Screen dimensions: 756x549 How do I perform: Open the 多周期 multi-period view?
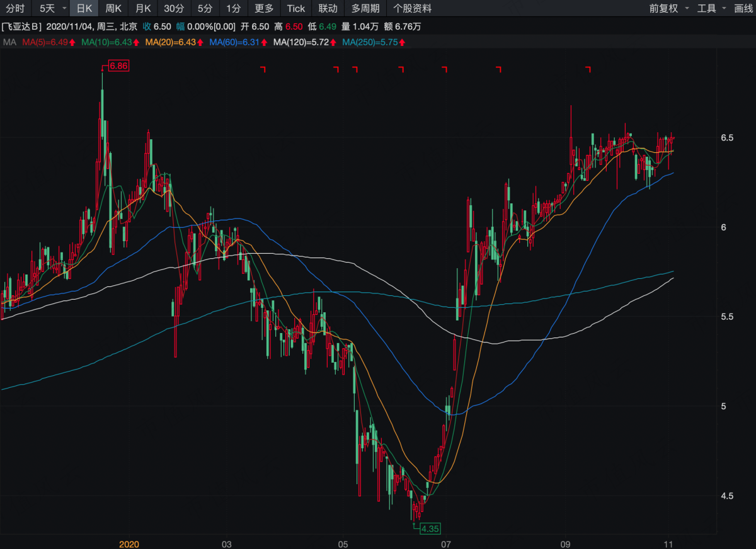click(x=365, y=8)
